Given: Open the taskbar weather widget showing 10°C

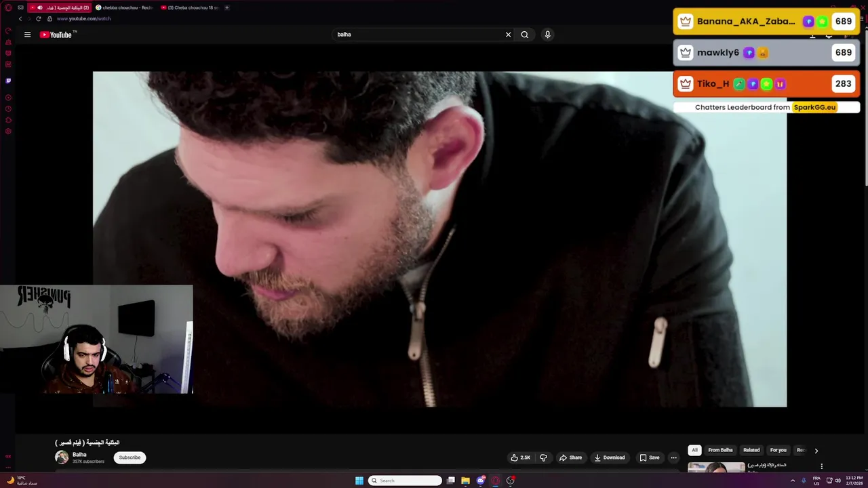Looking at the screenshot, I should pos(20,481).
